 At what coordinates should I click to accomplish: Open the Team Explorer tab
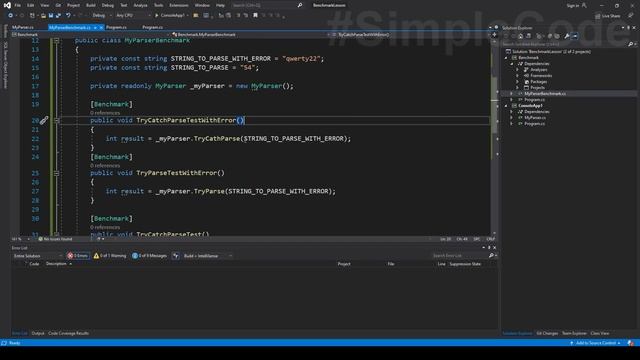point(574,333)
